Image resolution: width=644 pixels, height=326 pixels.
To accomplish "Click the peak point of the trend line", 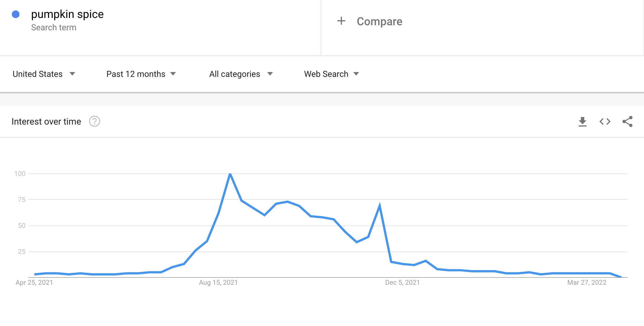I will click(x=230, y=174).
